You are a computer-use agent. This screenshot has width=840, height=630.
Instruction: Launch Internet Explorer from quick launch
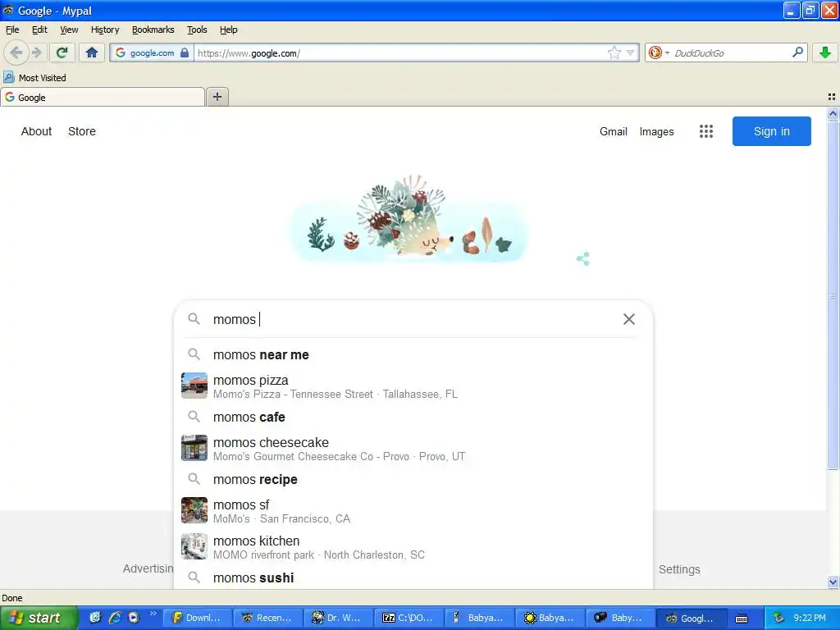[x=115, y=618]
